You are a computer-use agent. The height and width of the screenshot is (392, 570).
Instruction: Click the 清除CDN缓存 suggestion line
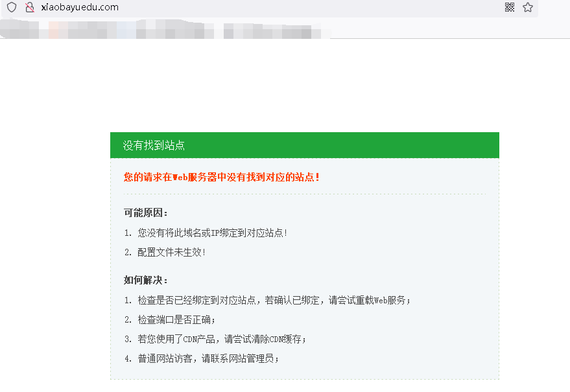point(221,339)
